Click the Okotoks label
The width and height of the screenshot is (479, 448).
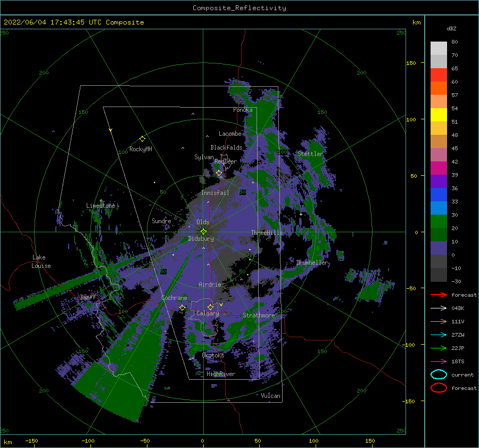tap(213, 355)
